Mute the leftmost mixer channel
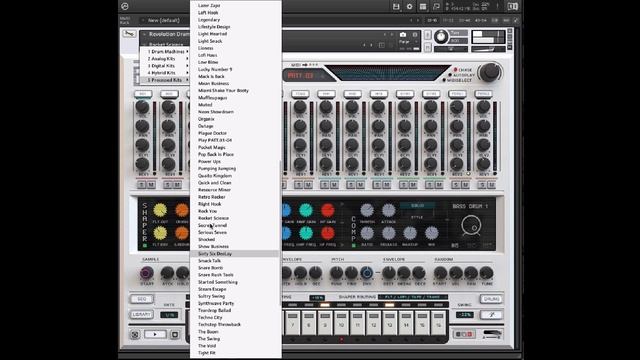Screen dimensions: 640x360 (x=151, y=185)
